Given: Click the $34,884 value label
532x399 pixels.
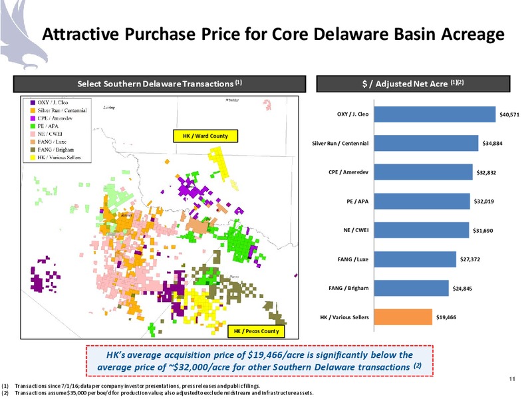Looking at the screenshot, I should [x=492, y=144].
